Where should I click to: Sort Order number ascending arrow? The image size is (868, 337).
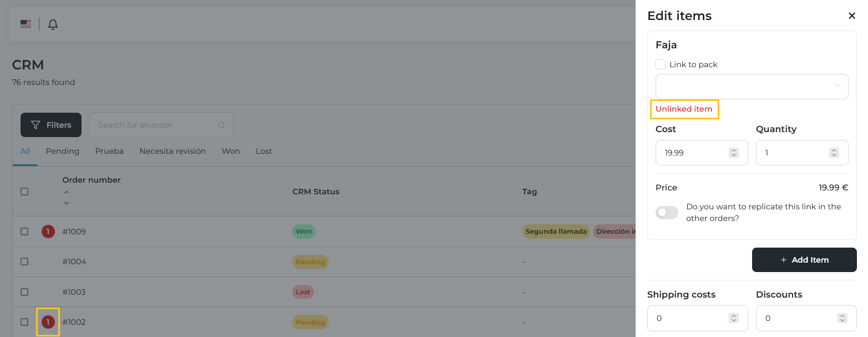click(67, 192)
